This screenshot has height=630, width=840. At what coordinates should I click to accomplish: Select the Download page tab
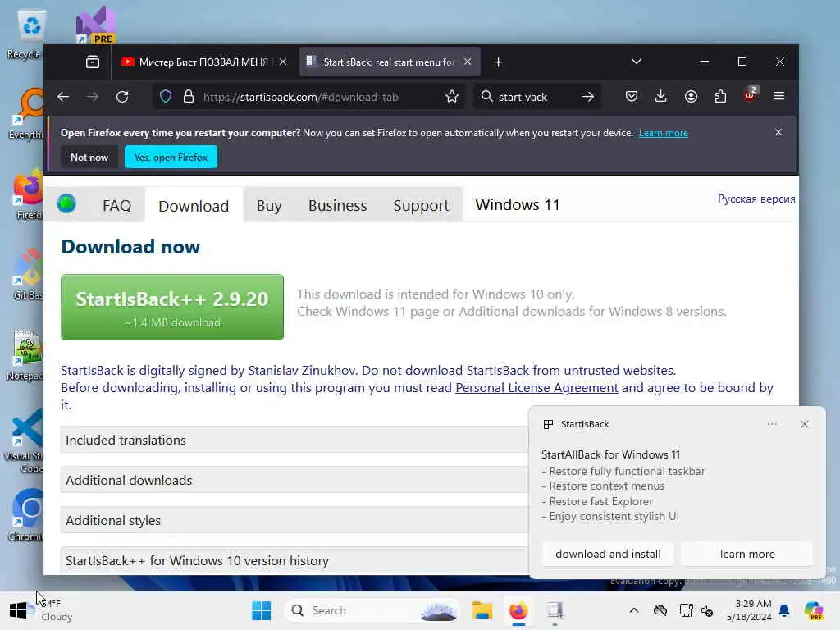[194, 206]
